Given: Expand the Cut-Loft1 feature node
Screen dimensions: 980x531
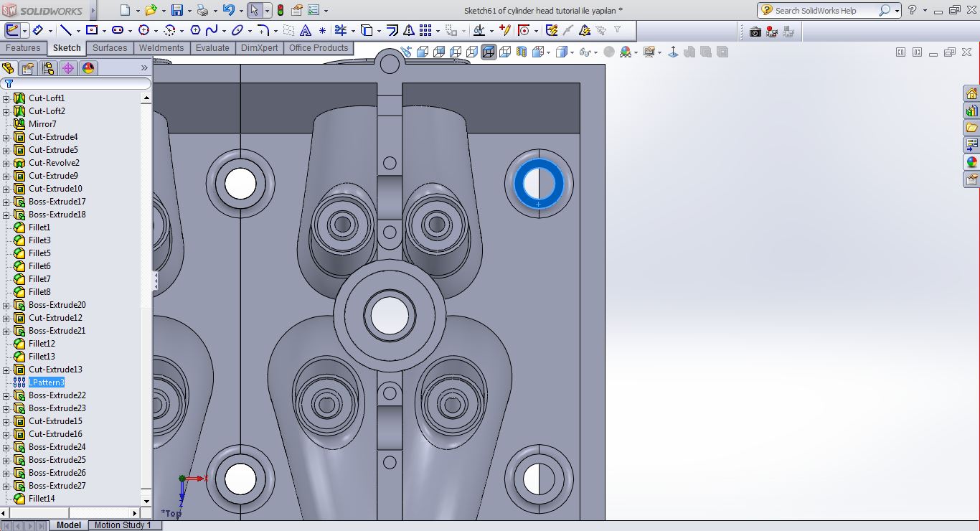Looking at the screenshot, I should coord(6,98).
